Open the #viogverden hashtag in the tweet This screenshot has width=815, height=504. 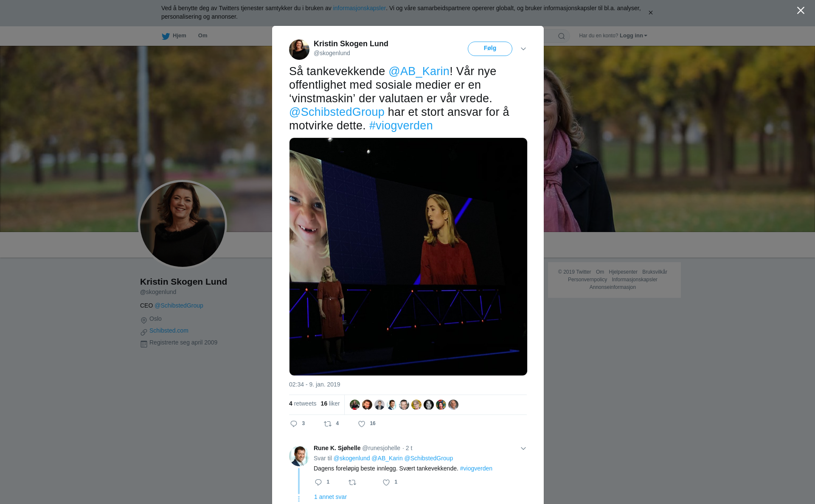(x=401, y=126)
